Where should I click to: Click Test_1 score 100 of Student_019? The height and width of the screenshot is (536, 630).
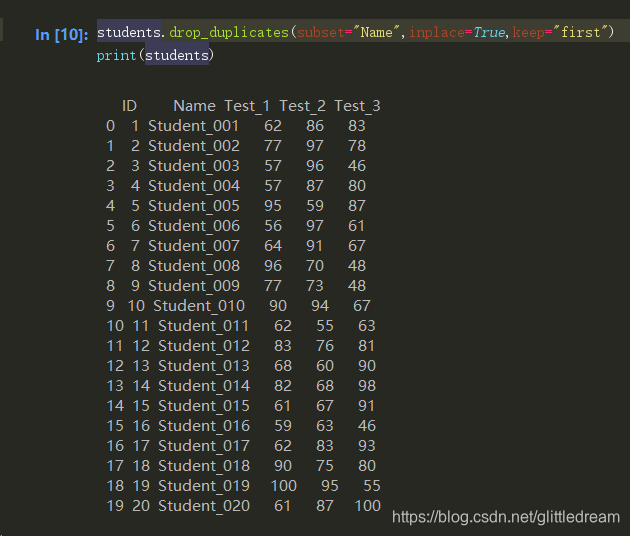284,486
